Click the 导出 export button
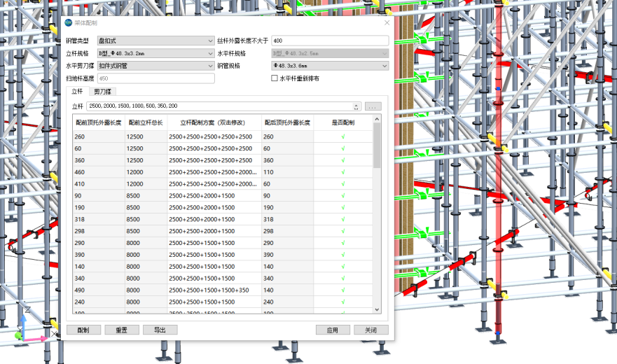The height and width of the screenshot is (364, 617). [160, 330]
